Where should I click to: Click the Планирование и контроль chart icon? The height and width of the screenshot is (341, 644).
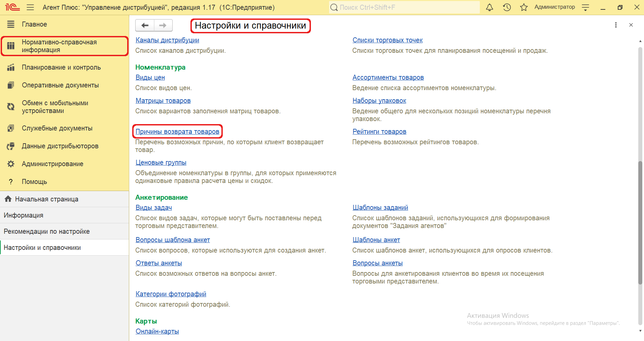tap(11, 67)
